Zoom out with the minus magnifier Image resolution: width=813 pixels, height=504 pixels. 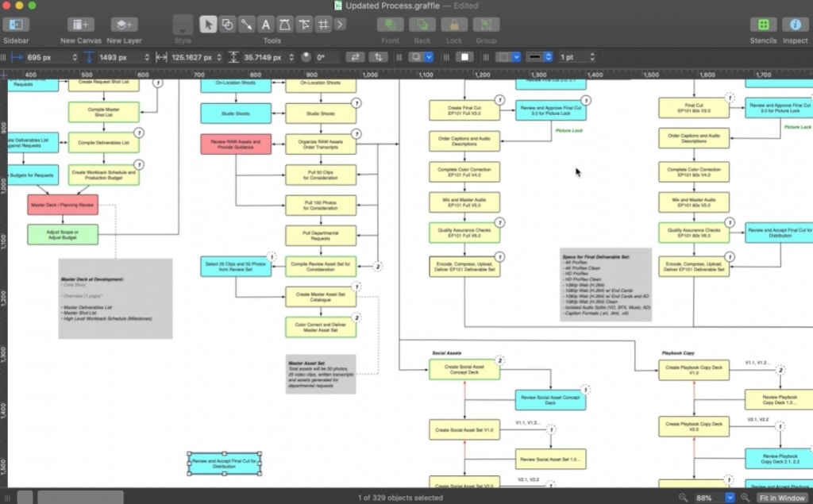click(683, 498)
